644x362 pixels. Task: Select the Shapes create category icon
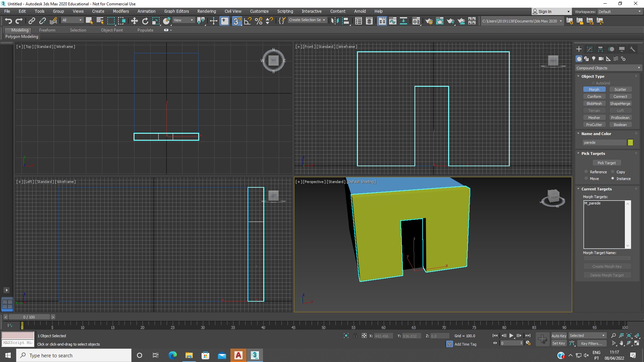[x=586, y=59]
